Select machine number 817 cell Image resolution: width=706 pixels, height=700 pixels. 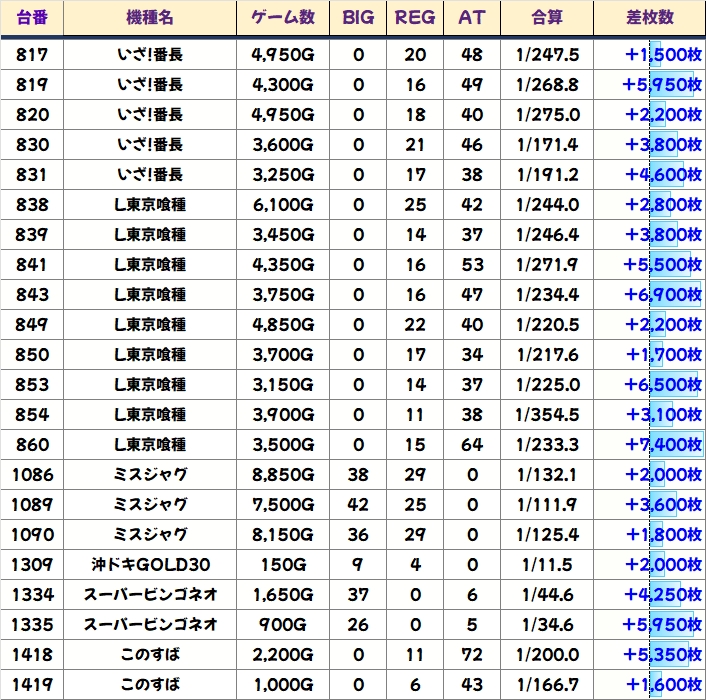tap(32, 54)
